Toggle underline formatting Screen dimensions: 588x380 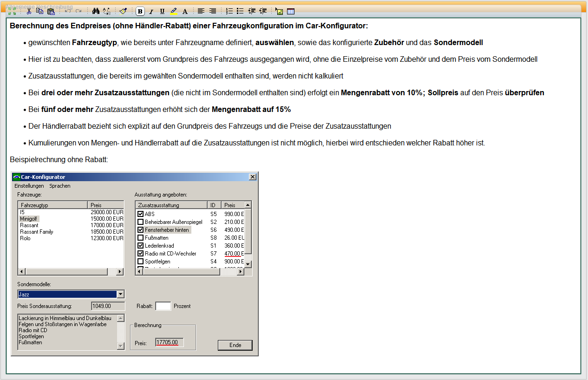point(162,12)
